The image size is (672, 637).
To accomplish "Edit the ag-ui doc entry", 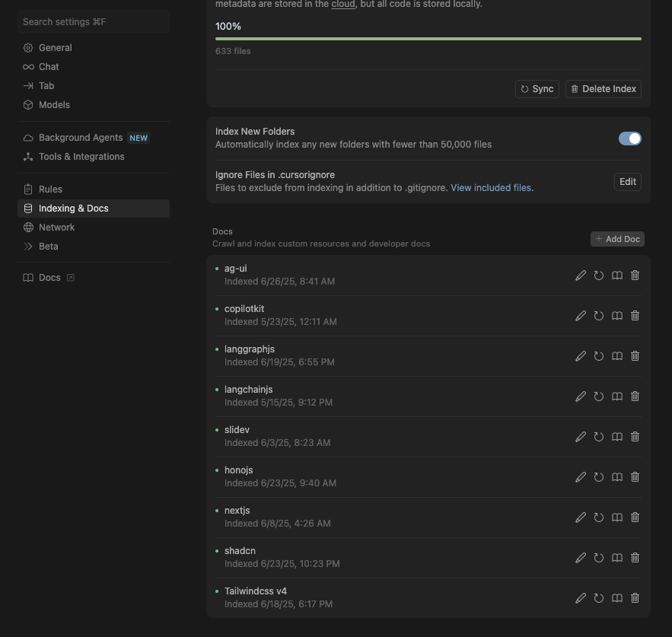I will (581, 276).
